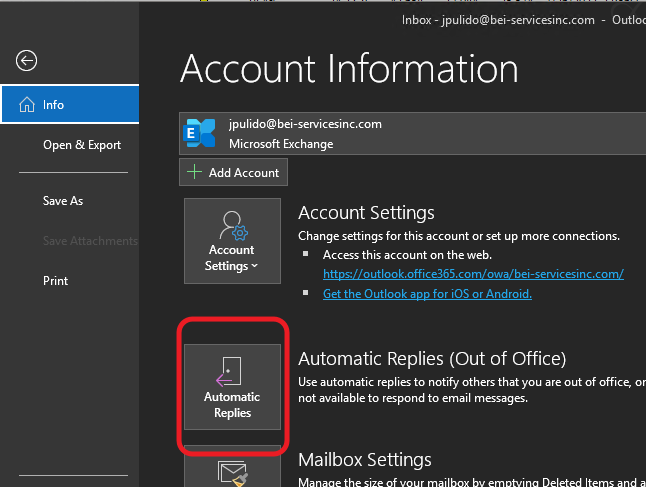Click the green plus icon for Add Account
The height and width of the screenshot is (487, 646).
pyautogui.click(x=194, y=172)
